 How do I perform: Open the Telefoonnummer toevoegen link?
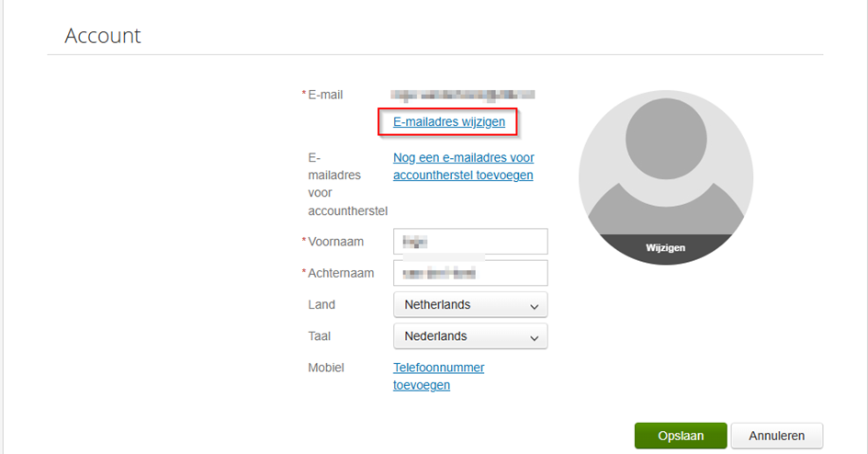click(x=438, y=376)
